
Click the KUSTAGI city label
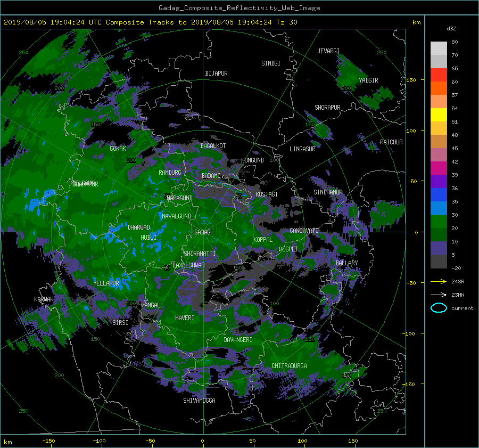267,194
